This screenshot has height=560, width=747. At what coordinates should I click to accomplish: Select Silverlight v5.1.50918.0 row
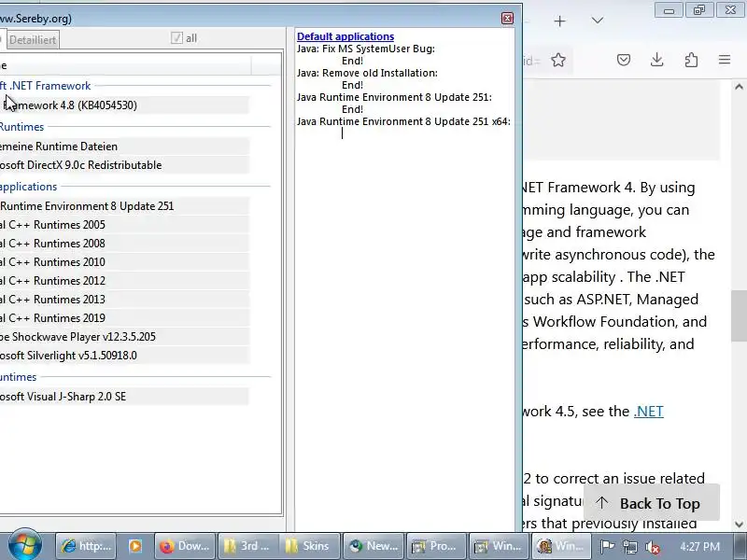click(124, 356)
